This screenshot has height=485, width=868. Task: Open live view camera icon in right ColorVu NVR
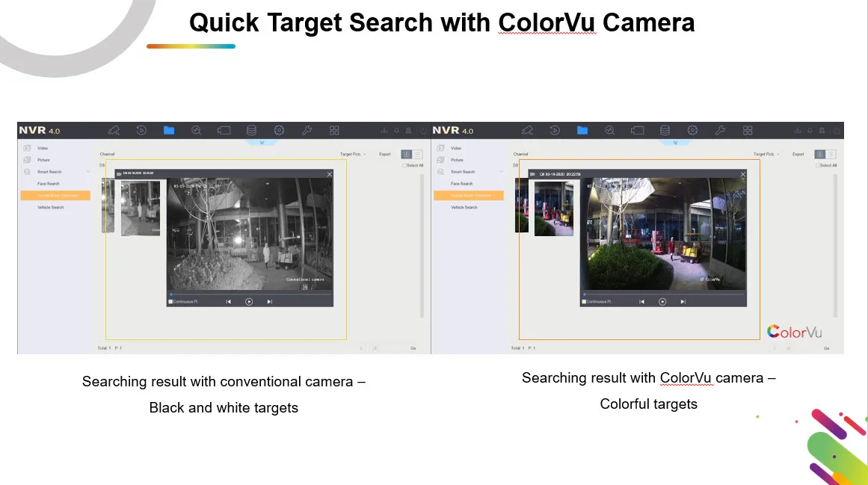[527, 131]
